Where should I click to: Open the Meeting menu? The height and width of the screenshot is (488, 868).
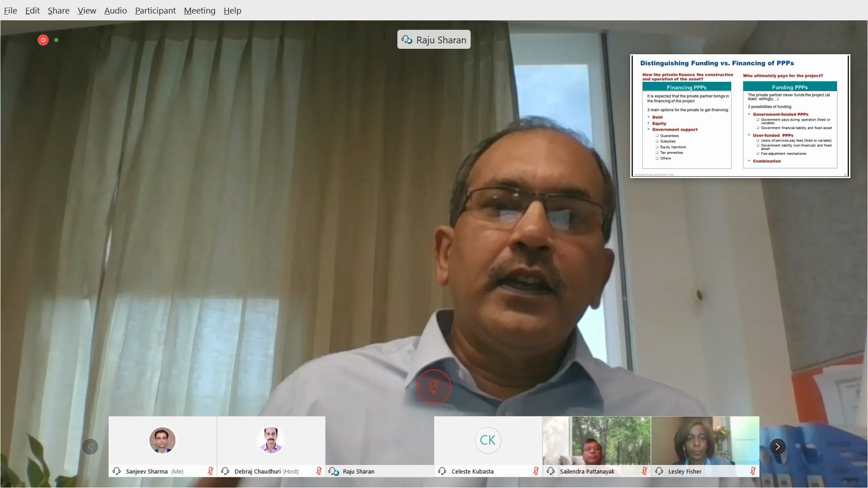(199, 10)
